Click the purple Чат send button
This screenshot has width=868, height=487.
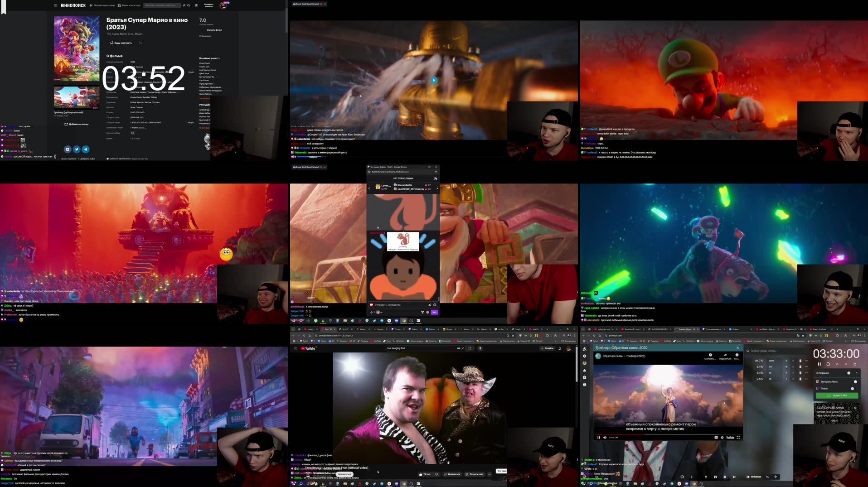434,312
